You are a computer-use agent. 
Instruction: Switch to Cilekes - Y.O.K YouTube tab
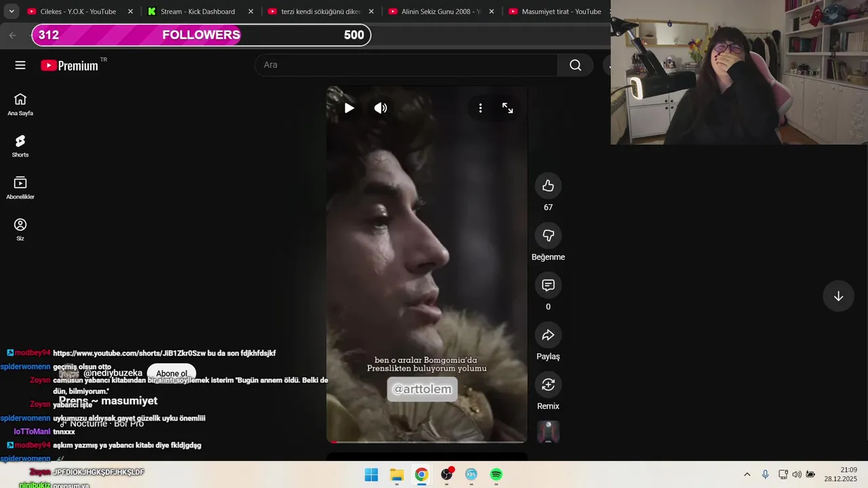tap(78, 12)
